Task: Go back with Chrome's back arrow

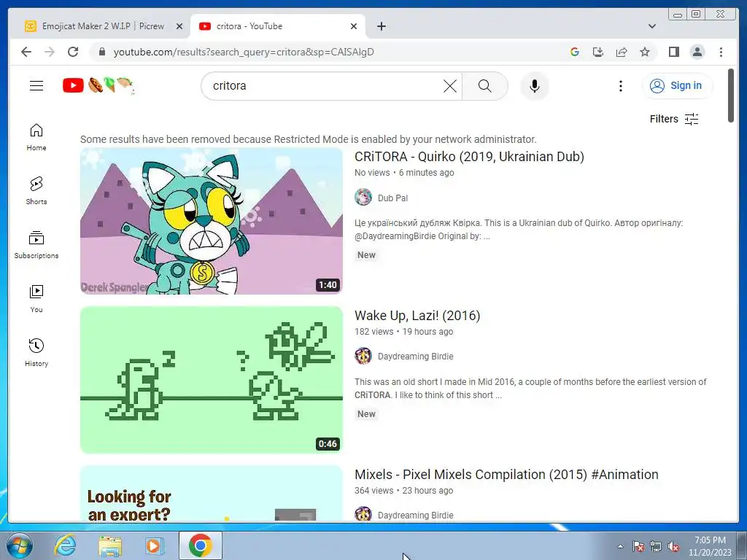Action: click(26, 52)
